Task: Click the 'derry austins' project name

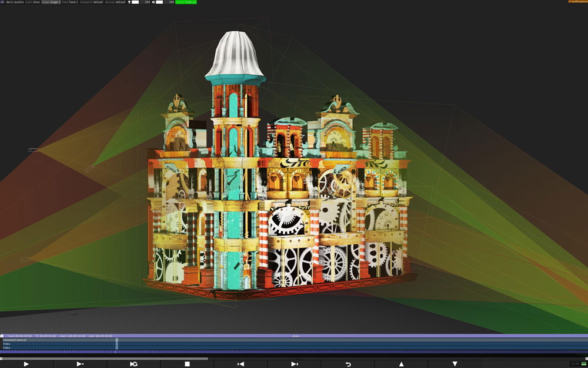Action: tap(14, 2)
